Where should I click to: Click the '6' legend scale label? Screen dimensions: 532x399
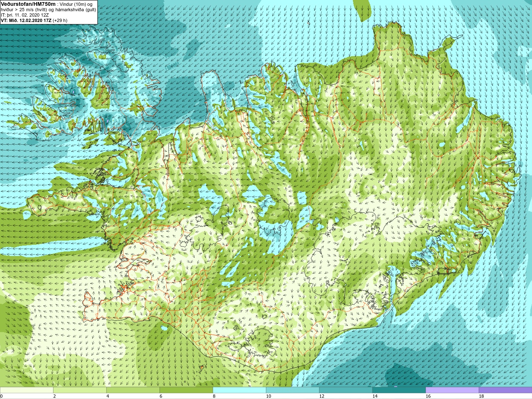click(x=161, y=396)
